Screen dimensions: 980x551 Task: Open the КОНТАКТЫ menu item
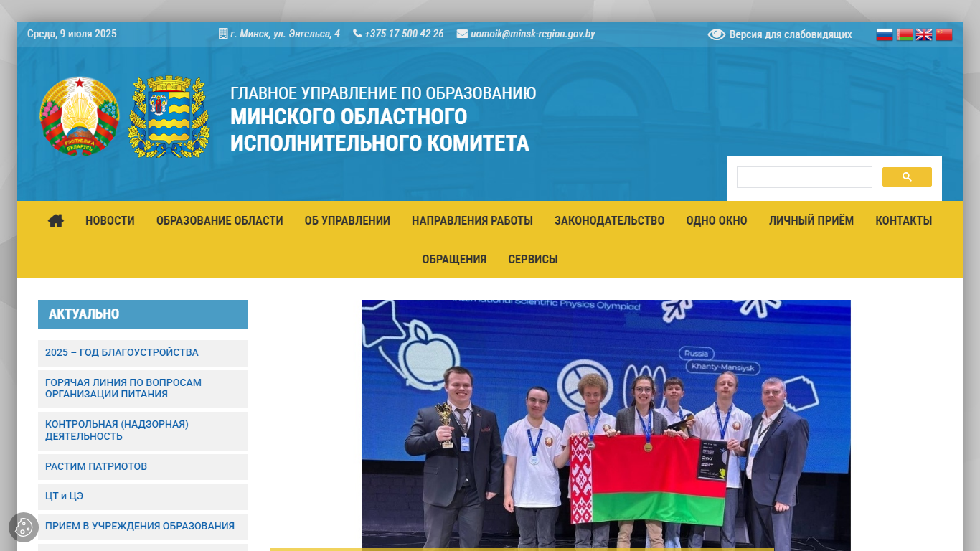tap(904, 221)
